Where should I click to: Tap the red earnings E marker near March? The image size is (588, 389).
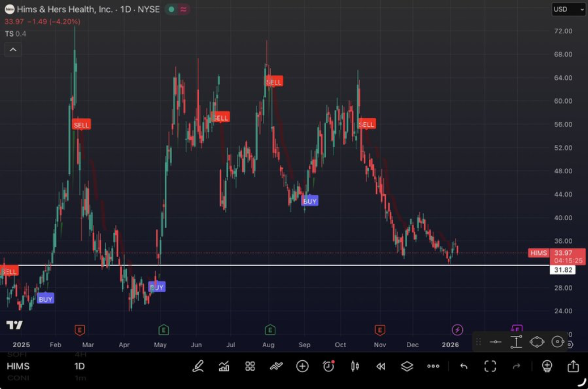(x=79, y=330)
